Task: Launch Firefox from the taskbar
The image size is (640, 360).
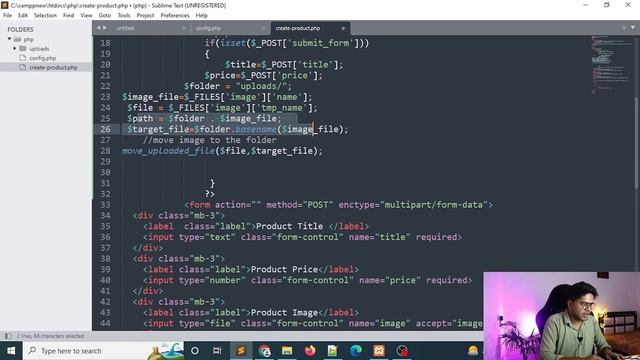Action: tap(310, 351)
